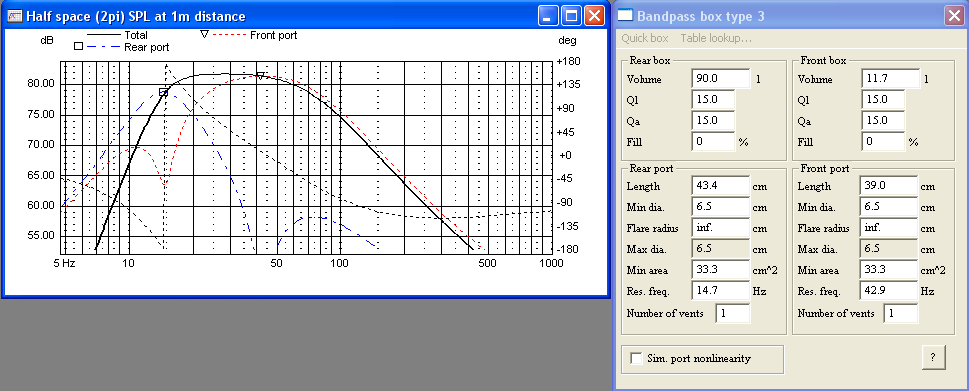Click the SPL graph window title icon
This screenshot has width=969, height=391.
tap(15, 16)
